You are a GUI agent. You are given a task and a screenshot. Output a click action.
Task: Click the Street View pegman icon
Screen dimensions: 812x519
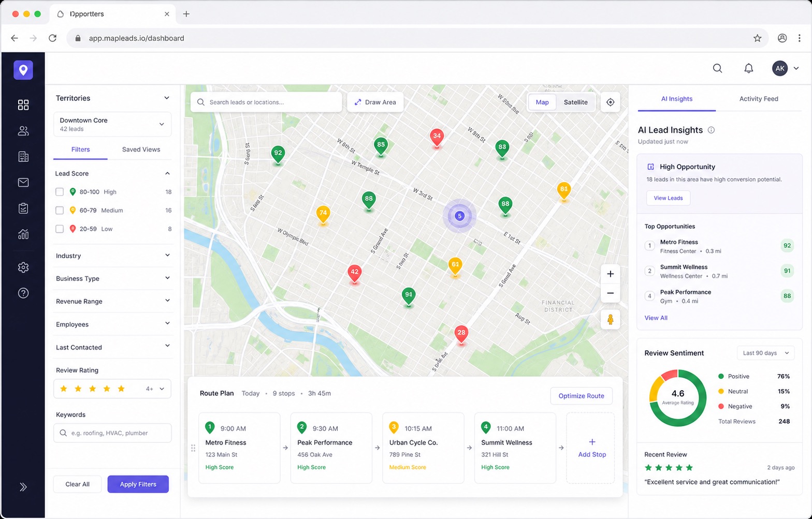pos(610,320)
